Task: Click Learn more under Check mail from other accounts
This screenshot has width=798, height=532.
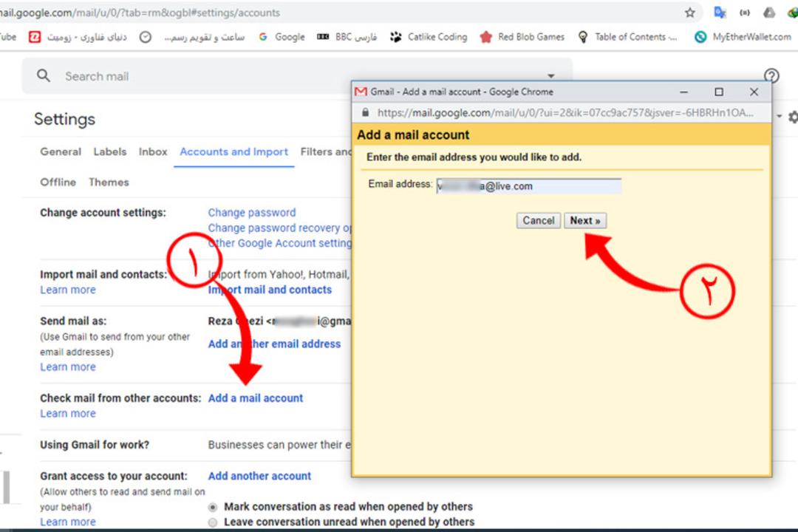Action: 68,413
